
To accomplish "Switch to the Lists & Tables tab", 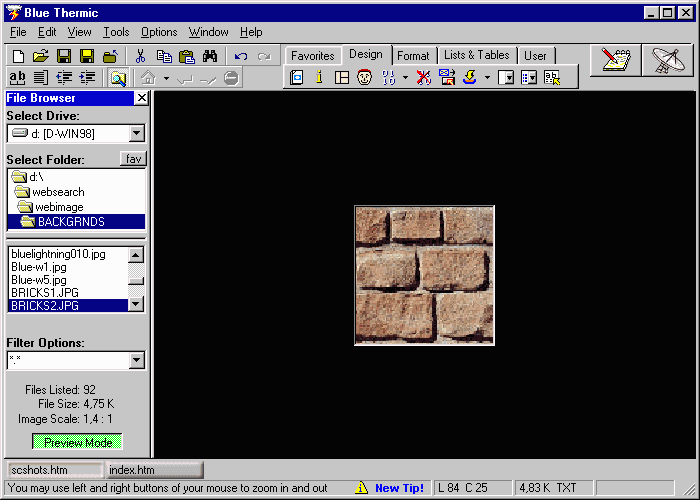I will pyautogui.click(x=476, y=55).
